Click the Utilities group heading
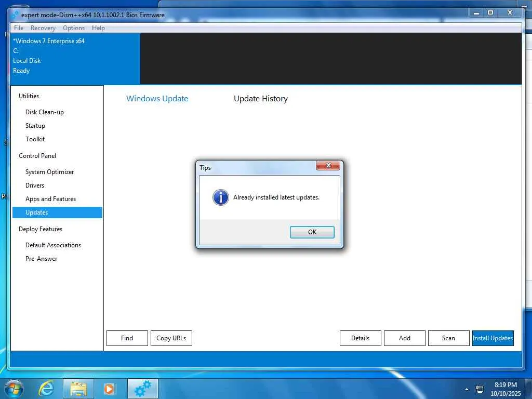This screenshot has height=399, width=532. point(29,96)
